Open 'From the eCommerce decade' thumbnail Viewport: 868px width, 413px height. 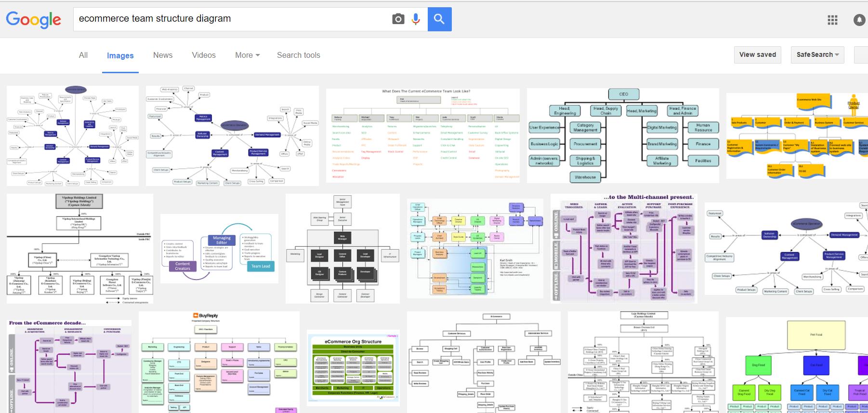click(69, 366)
